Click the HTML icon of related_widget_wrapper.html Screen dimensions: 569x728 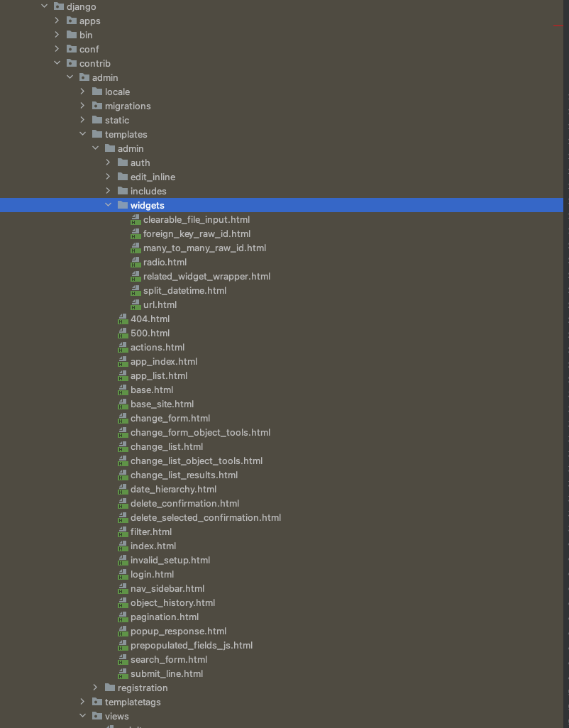pyautogui.click(x=136, y=276)
